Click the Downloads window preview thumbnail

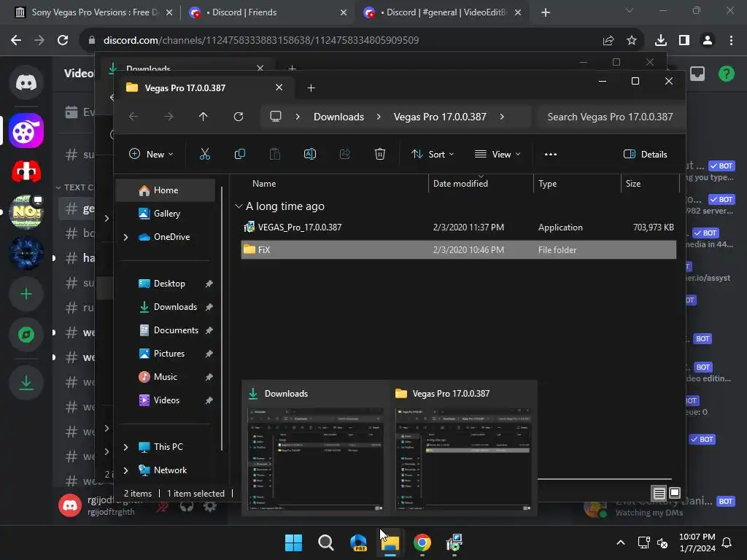[x=315, y=448]
